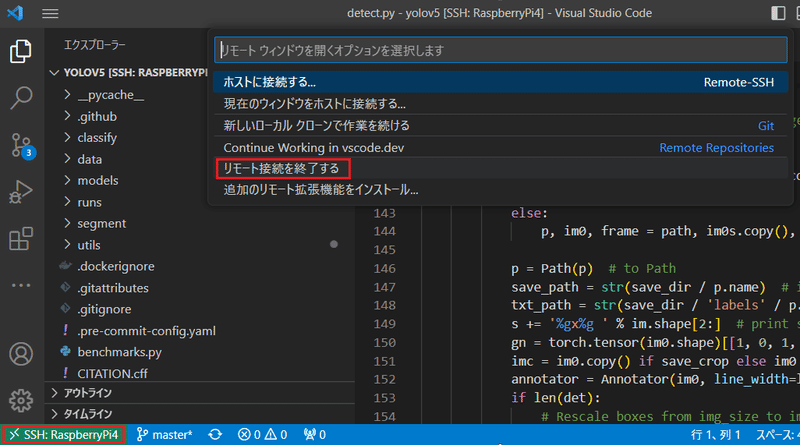800x445 pixels.
Task: Open .pre-commit-config.yaml file
Action: point(146,331)
